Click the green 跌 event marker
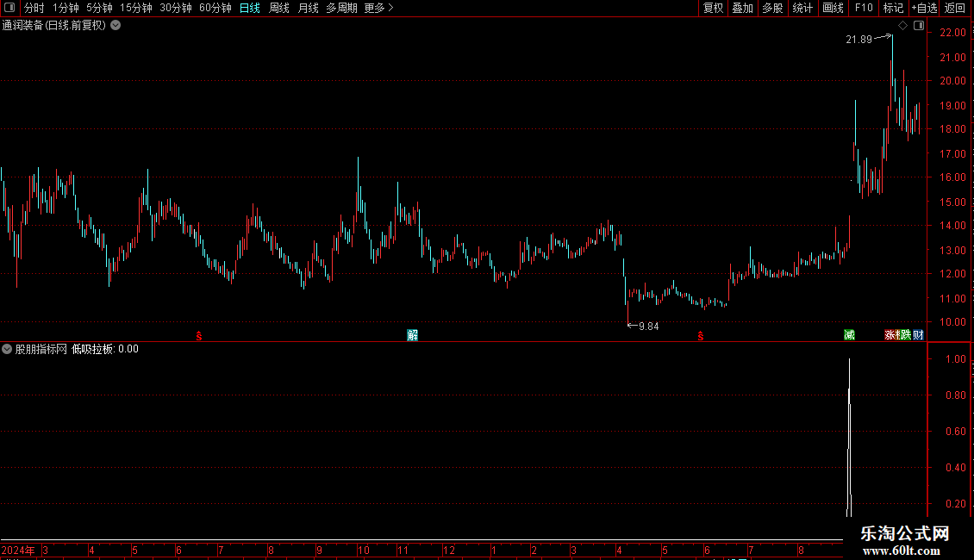 906,335
